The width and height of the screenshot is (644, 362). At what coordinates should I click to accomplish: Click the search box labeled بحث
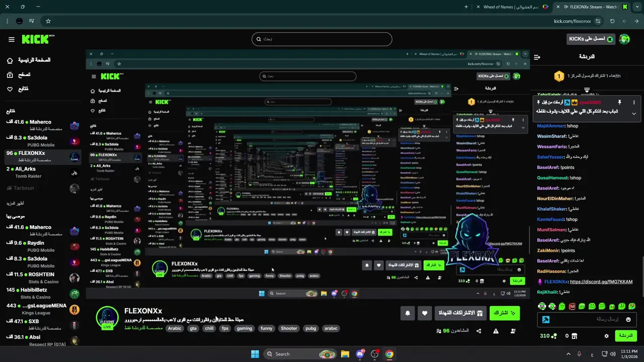(x=322, y=39)
